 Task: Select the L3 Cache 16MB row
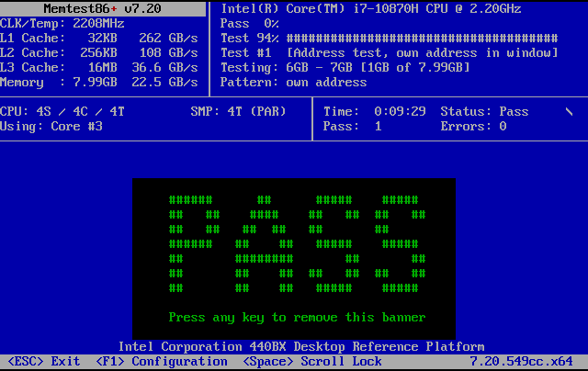click(99, 68)
